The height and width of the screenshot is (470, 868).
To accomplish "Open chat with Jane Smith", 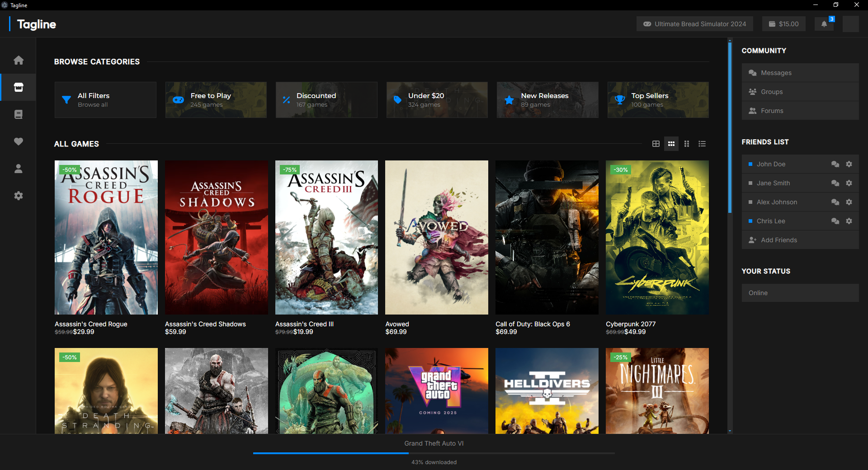I will pos(835,183).
